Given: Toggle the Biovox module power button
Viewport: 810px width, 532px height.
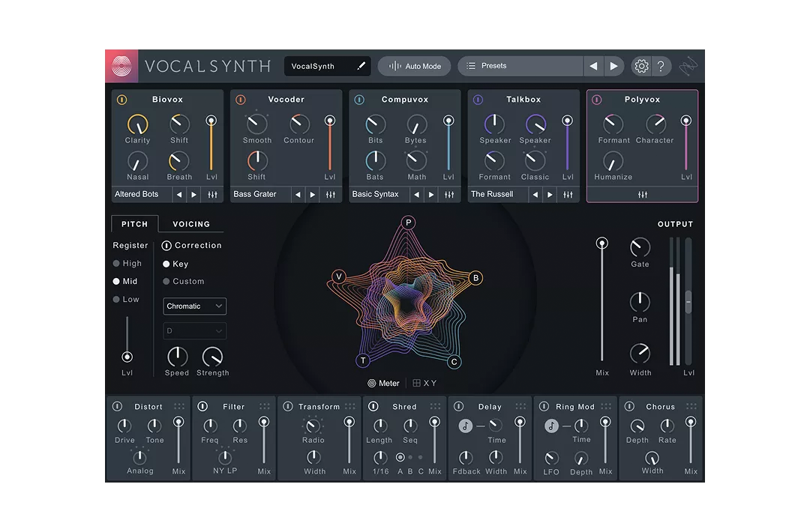Looking at the screenshot, I should pyautogui.click(x=122, y=100).
